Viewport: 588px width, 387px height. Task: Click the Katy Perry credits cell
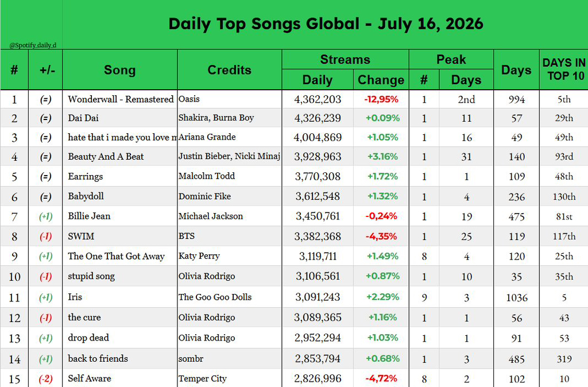click(x=229, y=256)
